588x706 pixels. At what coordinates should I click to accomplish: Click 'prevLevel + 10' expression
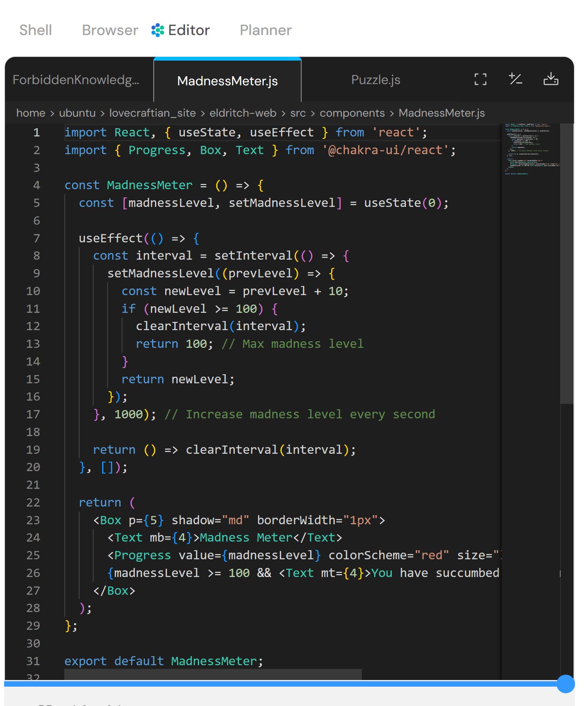293,291
